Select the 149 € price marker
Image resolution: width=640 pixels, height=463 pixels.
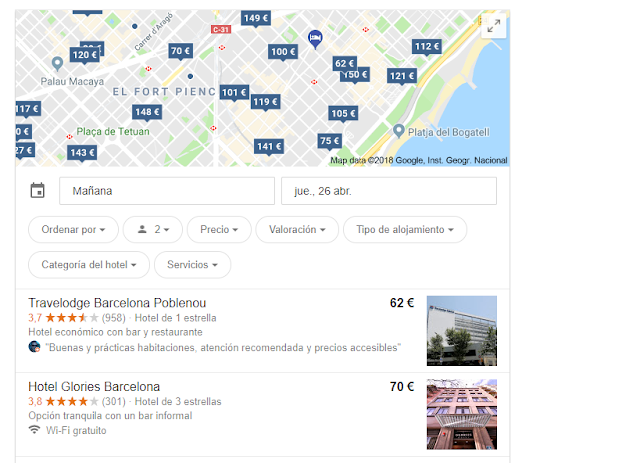pos(256,19)
